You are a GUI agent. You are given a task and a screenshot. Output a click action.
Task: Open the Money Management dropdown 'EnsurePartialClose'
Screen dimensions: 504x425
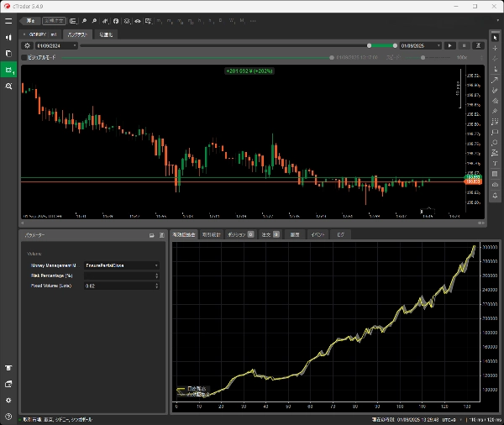click(x=122, y=265)
